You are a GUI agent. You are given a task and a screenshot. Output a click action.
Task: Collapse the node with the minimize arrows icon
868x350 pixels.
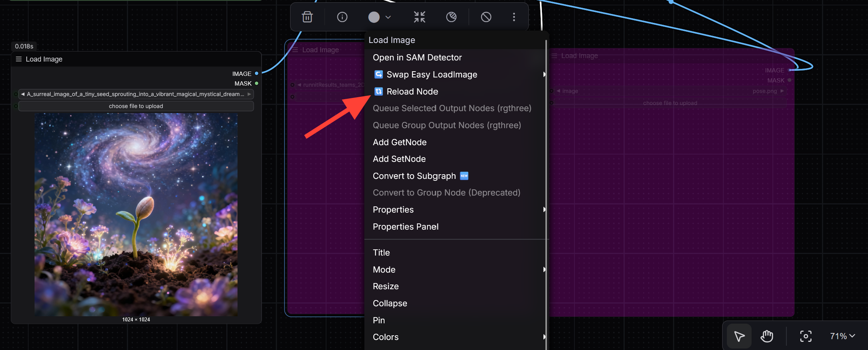419,17
